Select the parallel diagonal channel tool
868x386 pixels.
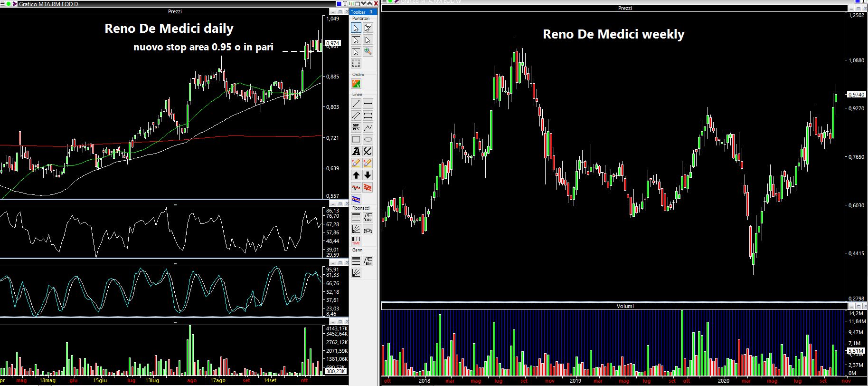(x=356, y=116)
